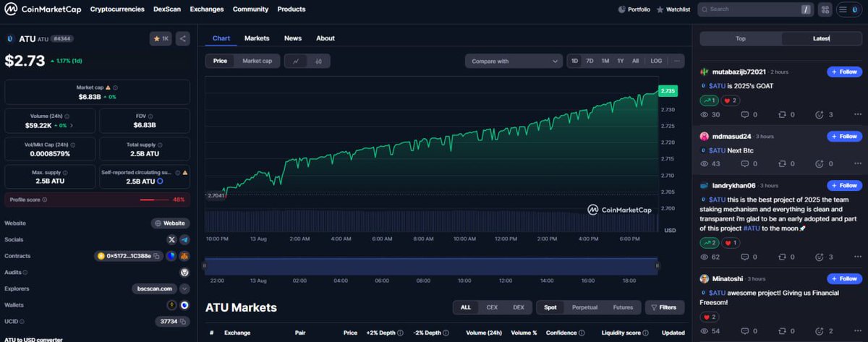This screenshot has height=342, width=868.
Task: Toggle Price view on chart
Action: [x=220, y=61]
